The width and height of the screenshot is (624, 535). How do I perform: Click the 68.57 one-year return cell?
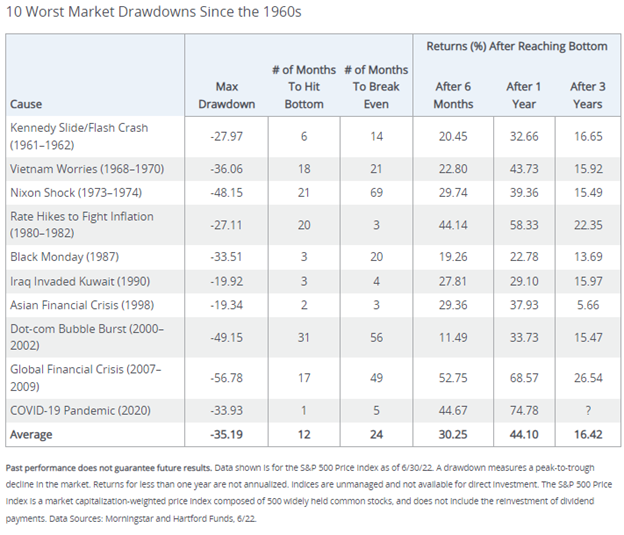click(524, 378)
